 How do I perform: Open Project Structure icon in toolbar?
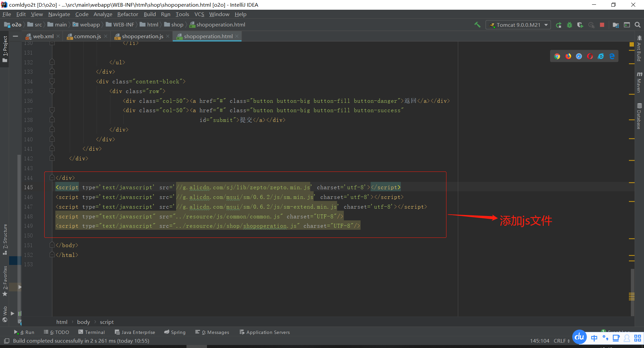616,25
